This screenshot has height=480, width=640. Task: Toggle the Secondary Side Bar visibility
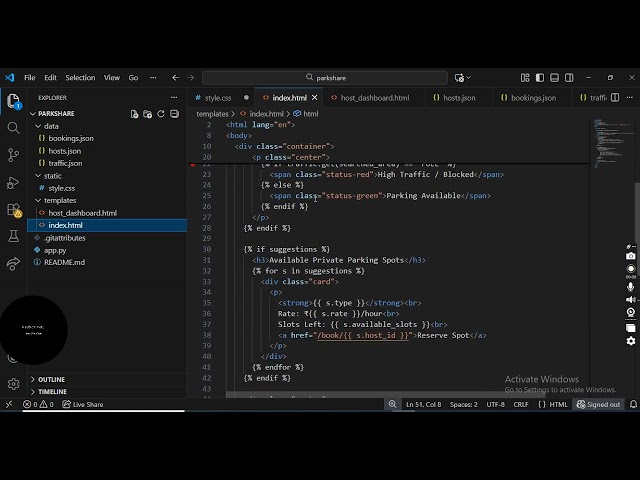(569, 78)
